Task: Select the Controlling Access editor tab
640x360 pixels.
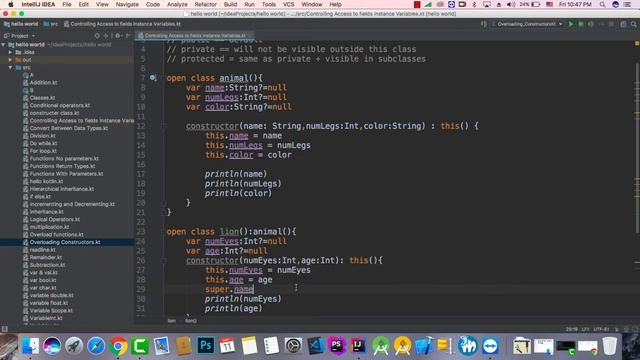Action: [194, 36]
